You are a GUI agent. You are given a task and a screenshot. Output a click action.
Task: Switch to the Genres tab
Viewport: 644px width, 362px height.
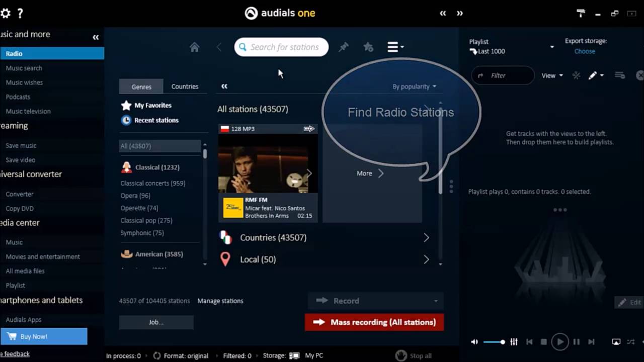coord(141,86)
